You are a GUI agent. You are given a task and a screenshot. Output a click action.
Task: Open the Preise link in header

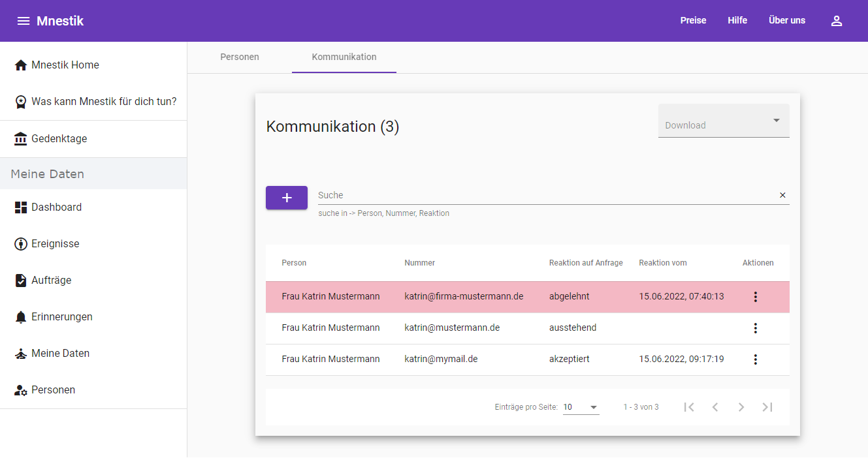(x=693, y=21)
